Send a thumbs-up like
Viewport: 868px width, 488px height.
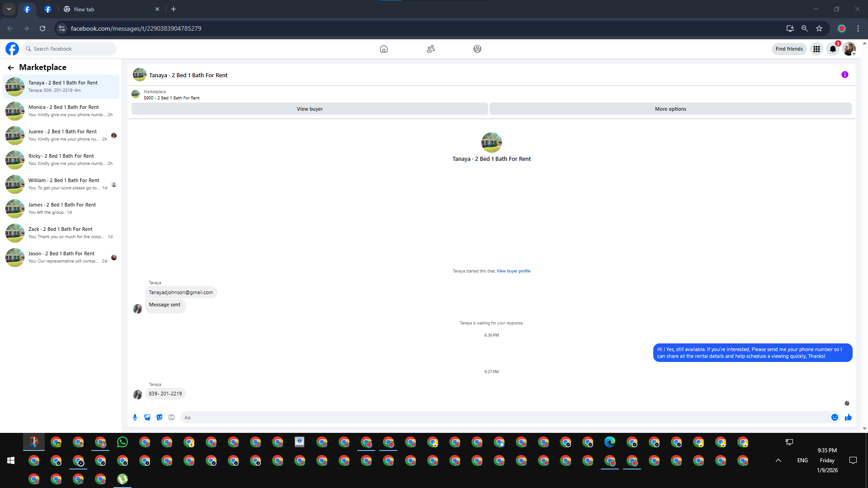848,418
